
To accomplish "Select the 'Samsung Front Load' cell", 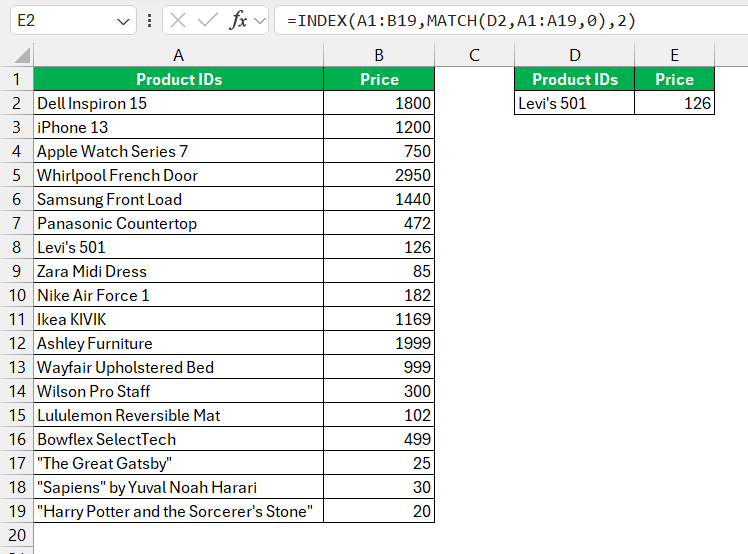I will point(178,199).
